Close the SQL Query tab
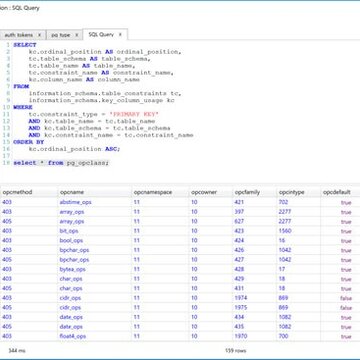Screen dimensions: 360x360 click(120, 34)
